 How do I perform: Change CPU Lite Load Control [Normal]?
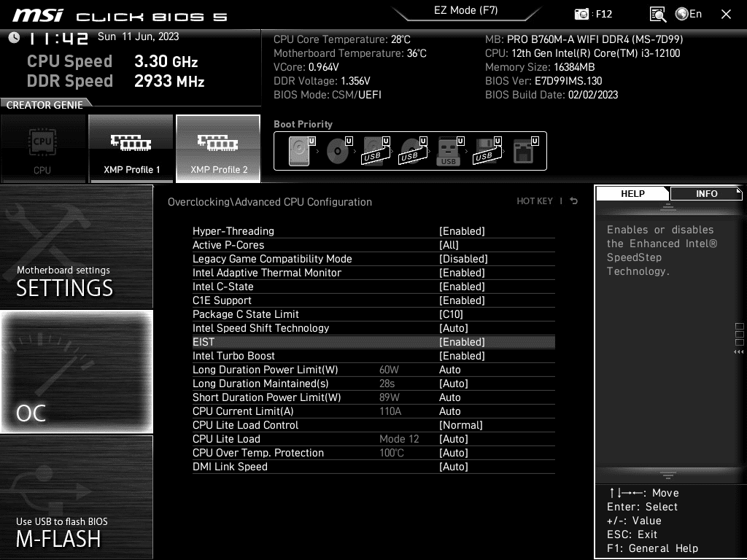click(461, 425)
